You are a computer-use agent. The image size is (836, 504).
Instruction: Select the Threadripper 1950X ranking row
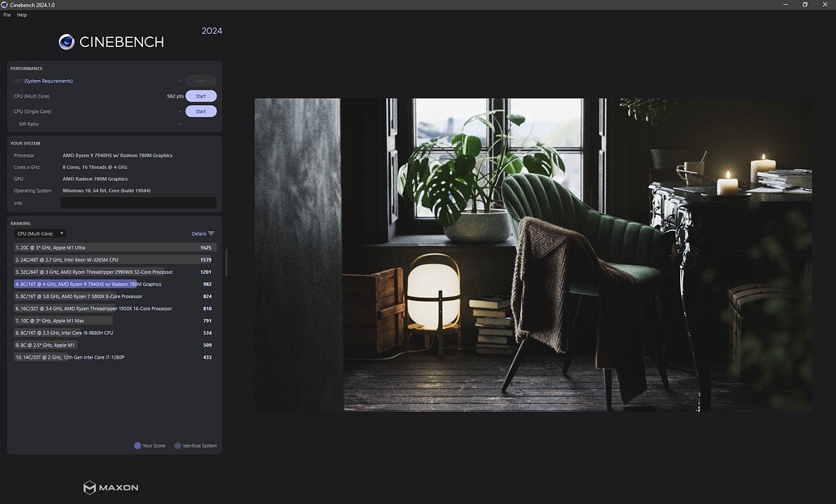point(115,309)
